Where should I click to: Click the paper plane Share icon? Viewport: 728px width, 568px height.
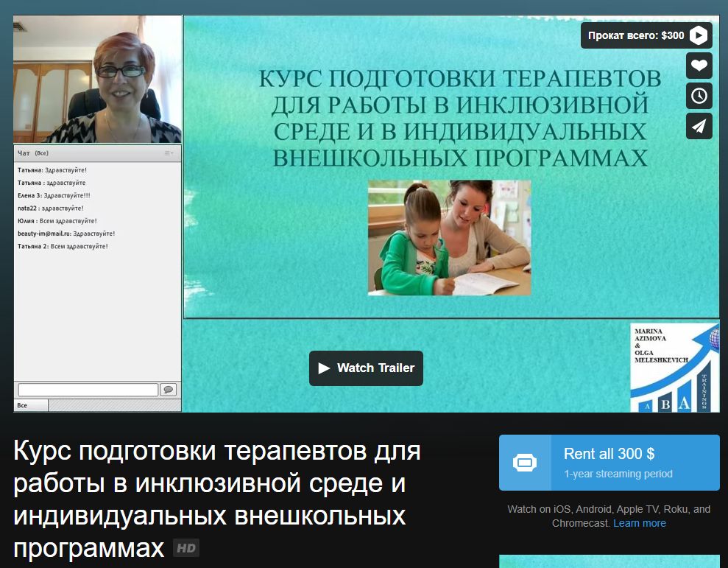pos(699,126)
